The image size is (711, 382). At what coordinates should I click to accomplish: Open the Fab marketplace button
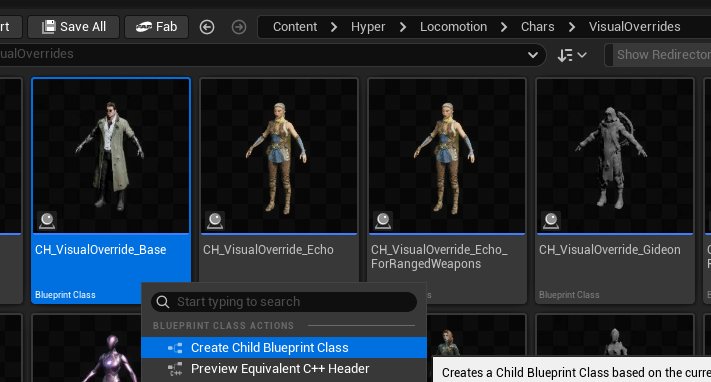click(x=156, y=27)
